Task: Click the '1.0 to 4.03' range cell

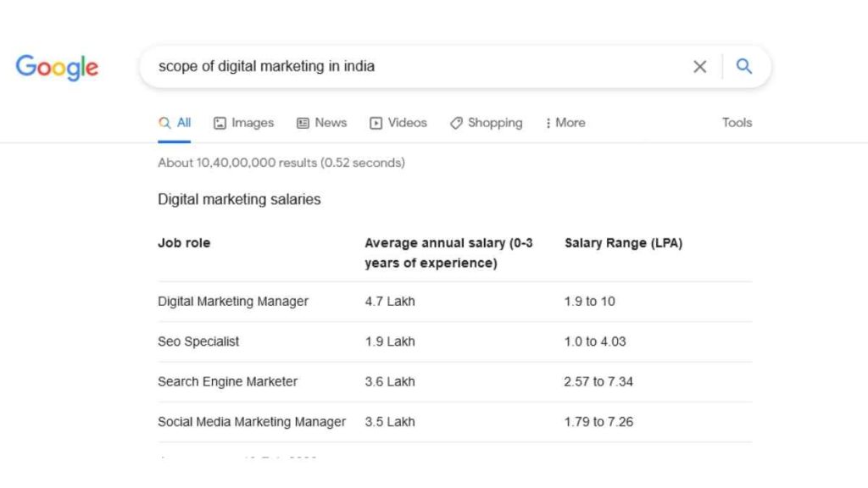Action: click(595, 341)
